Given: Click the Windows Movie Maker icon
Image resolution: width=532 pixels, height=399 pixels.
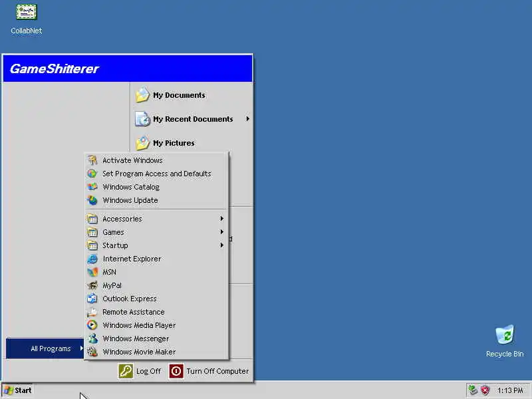Looking at the screenshot, I should 92,352.
